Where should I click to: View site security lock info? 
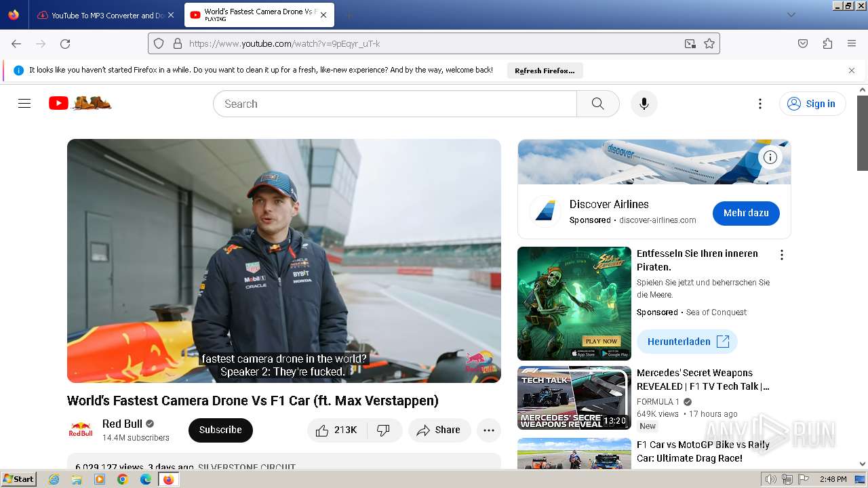coord(178,43)
